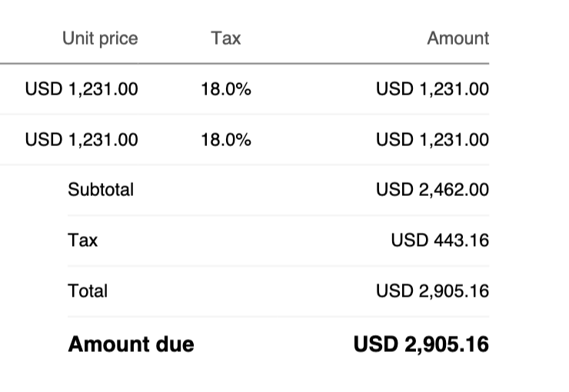Image resolution: width=569 pixels, height=392 pixels.
Task: Click the word due in Amount due
Action: [x=175, y=344]
